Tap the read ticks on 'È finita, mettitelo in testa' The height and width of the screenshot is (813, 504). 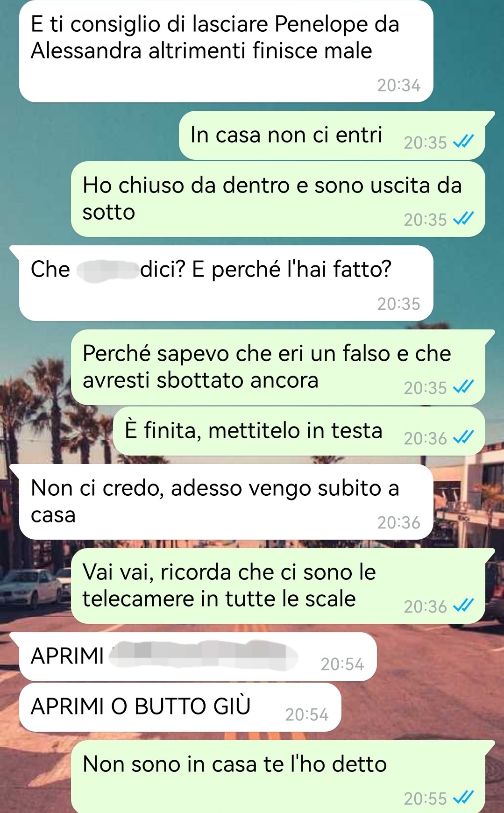tap(464, 437)
